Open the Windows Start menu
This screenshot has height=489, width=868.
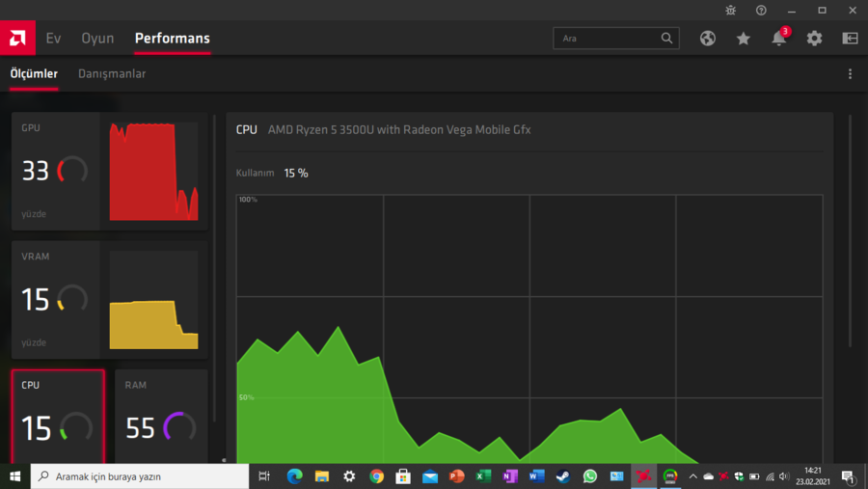pos(14,476)
